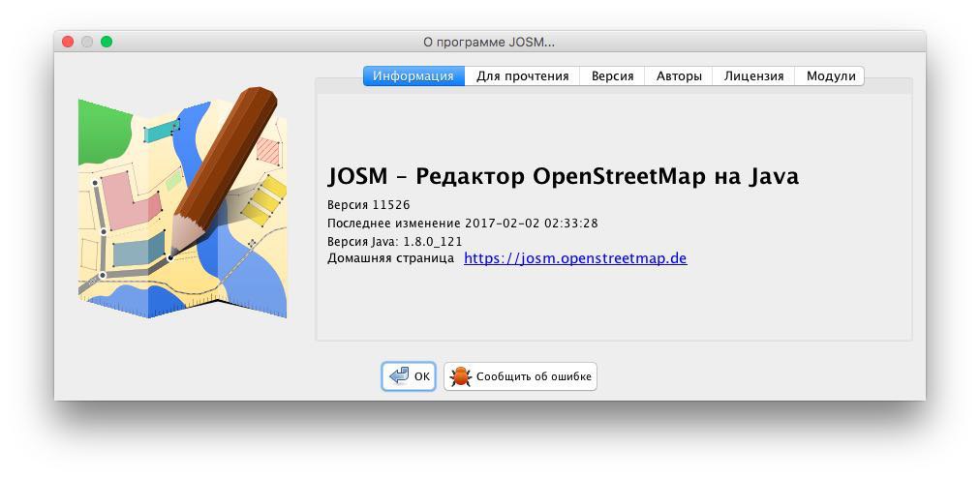Open the Лицензия tab

(753, 76)
